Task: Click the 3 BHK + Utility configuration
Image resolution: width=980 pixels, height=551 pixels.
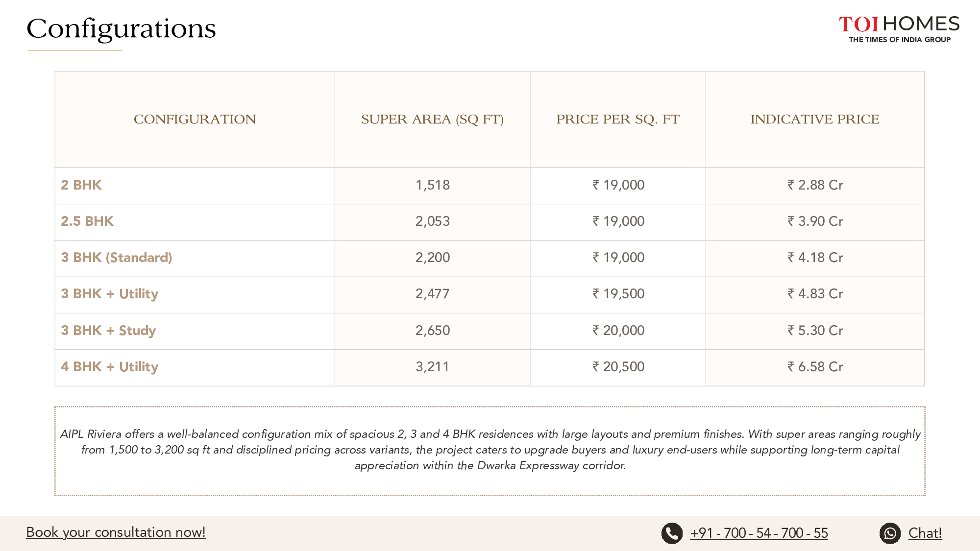Action: [110, 294]
